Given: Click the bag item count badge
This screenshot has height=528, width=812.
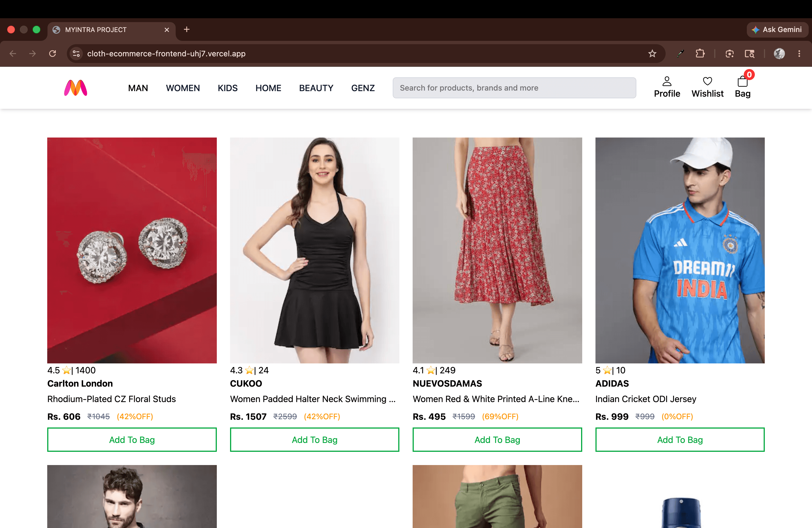Looking at the screenshot, I should 749,74.
